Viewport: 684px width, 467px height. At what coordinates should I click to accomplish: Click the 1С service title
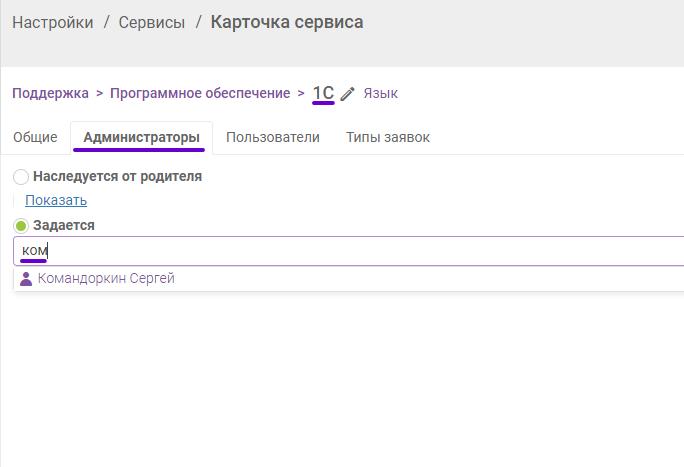click(323, 93)
